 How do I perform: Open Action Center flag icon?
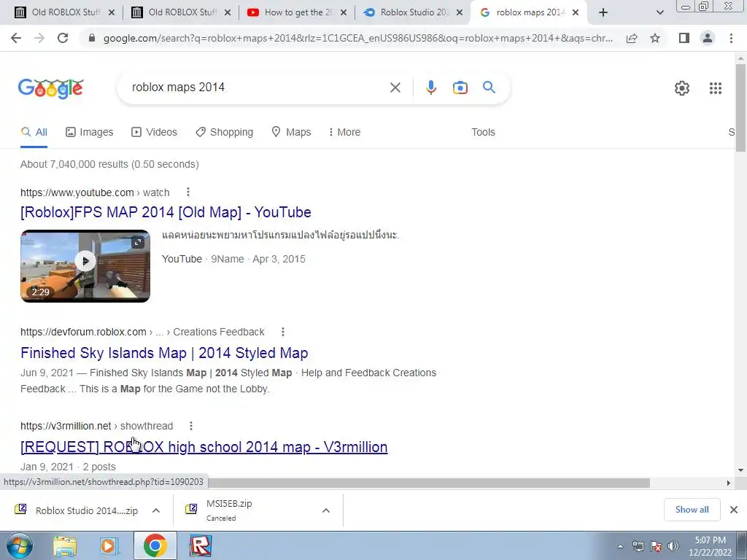[656, 546]
